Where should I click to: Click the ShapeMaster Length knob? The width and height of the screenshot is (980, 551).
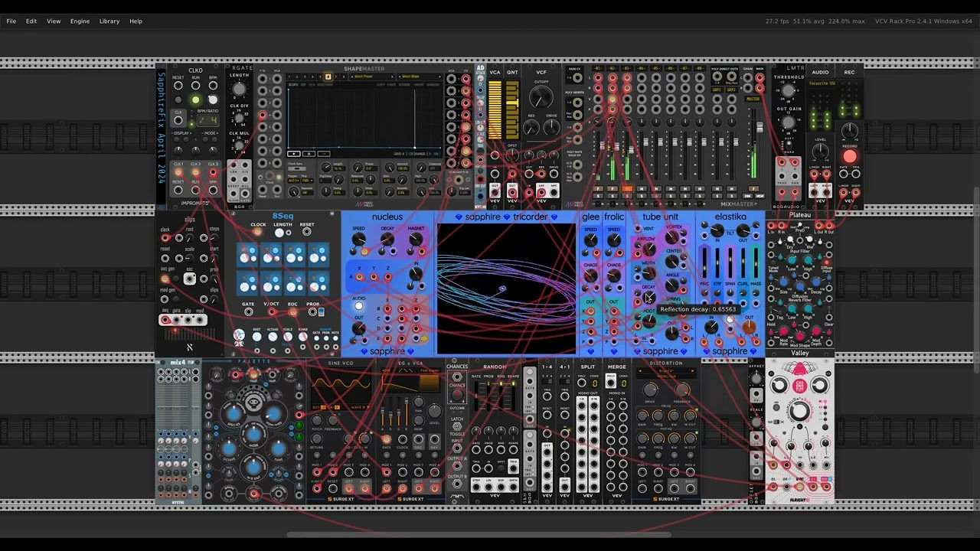326,167
